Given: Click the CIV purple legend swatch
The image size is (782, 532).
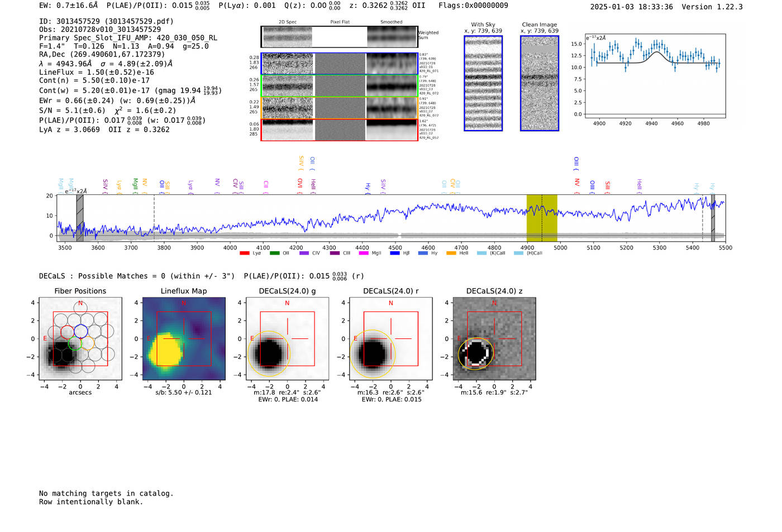Looking at the screenshot, I should coord(304,253).
